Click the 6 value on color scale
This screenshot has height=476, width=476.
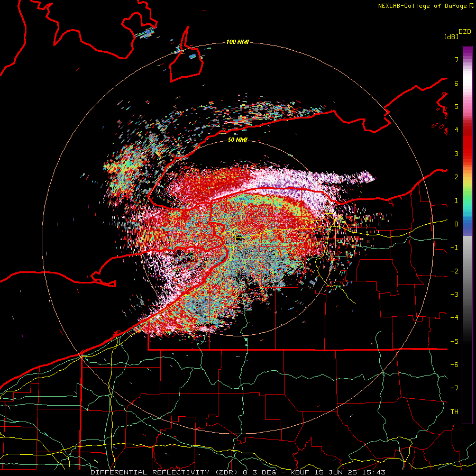click(456, 83)
